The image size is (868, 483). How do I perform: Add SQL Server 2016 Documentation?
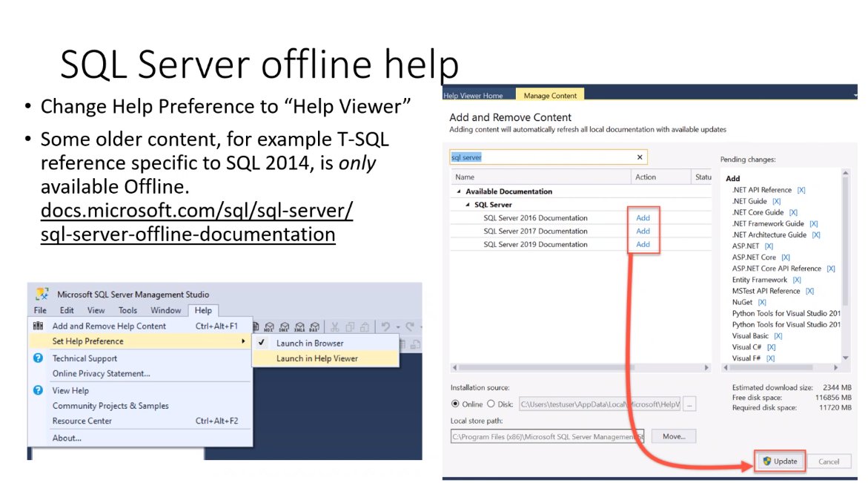tap(643, 217)
